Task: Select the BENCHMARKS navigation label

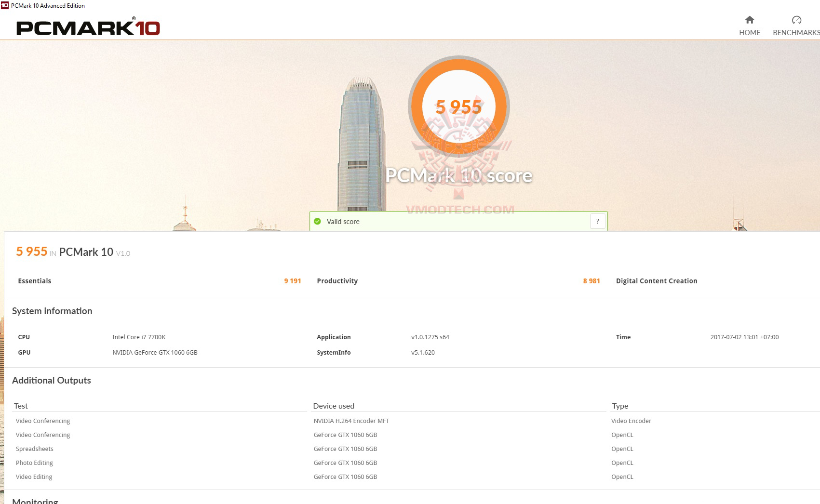Action: (796, 33)
